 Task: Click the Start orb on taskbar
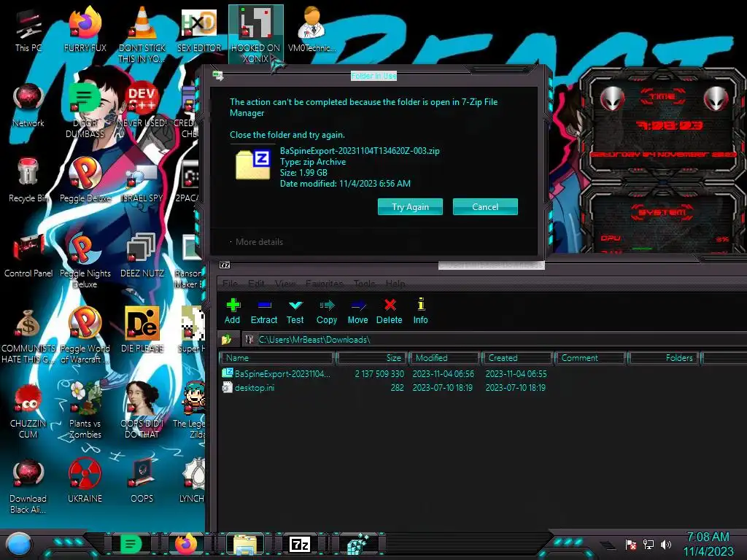[19, 544]
